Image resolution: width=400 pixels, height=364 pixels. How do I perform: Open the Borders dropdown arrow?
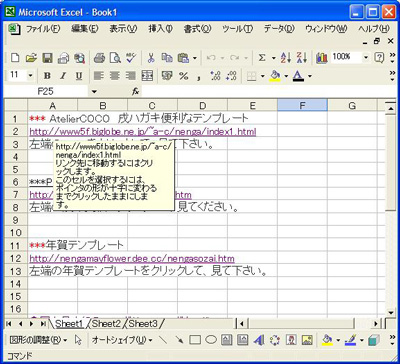262,76
